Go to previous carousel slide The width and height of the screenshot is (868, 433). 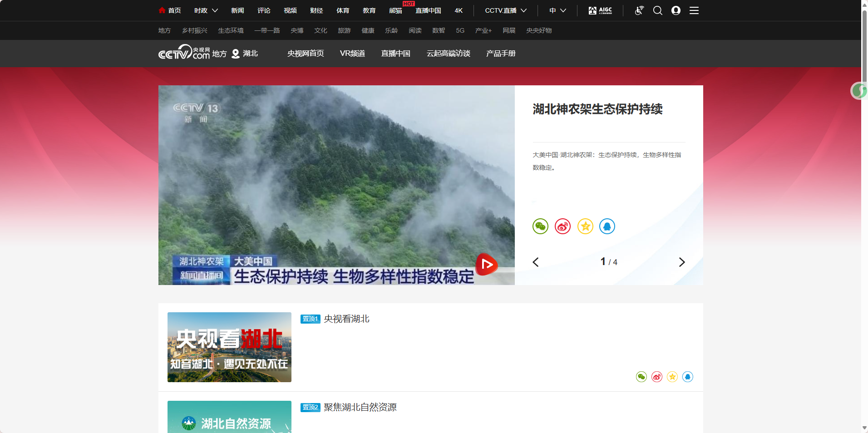click(x=536, y=262)
